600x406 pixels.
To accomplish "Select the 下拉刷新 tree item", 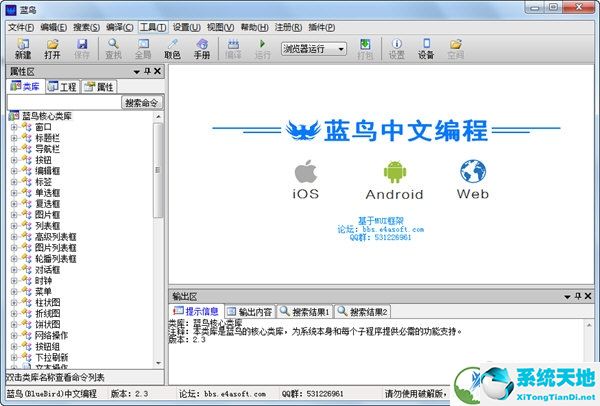I will point(52,357).
